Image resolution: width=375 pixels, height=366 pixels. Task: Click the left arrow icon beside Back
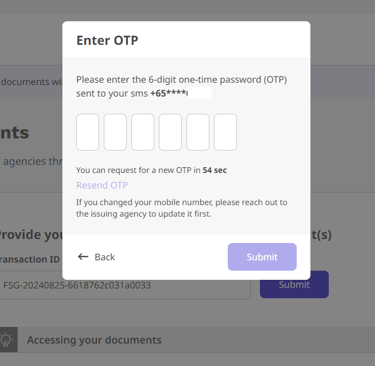83,257
